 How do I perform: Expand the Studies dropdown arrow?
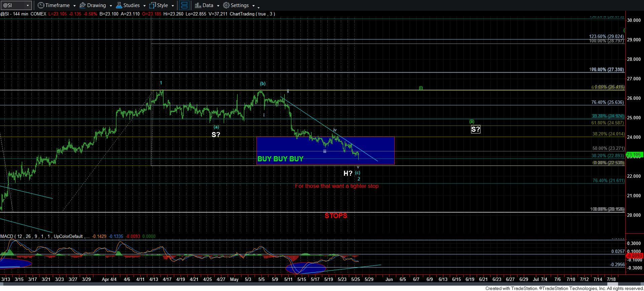(144, 6)
